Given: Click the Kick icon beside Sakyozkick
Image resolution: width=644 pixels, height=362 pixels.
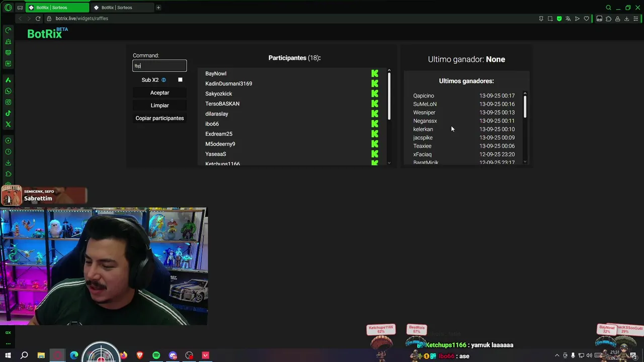Looking at the screenshot, I should [x=375, y=94].
